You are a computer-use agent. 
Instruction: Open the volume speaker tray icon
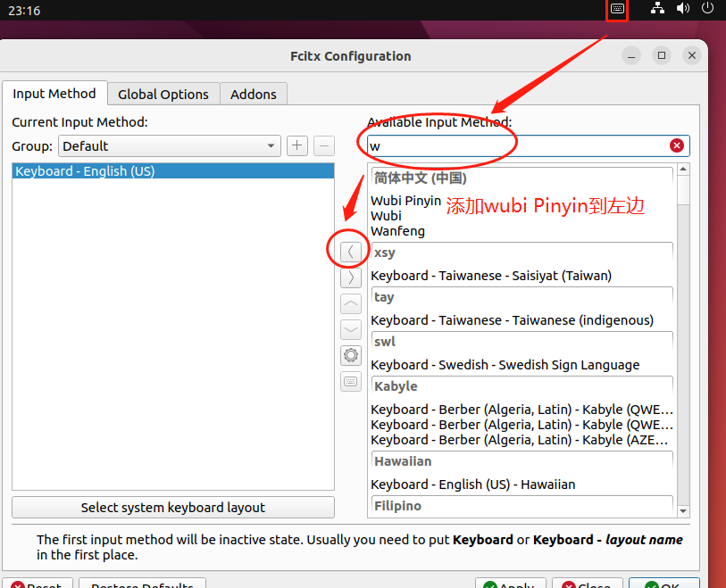click(x=683, y=8)
